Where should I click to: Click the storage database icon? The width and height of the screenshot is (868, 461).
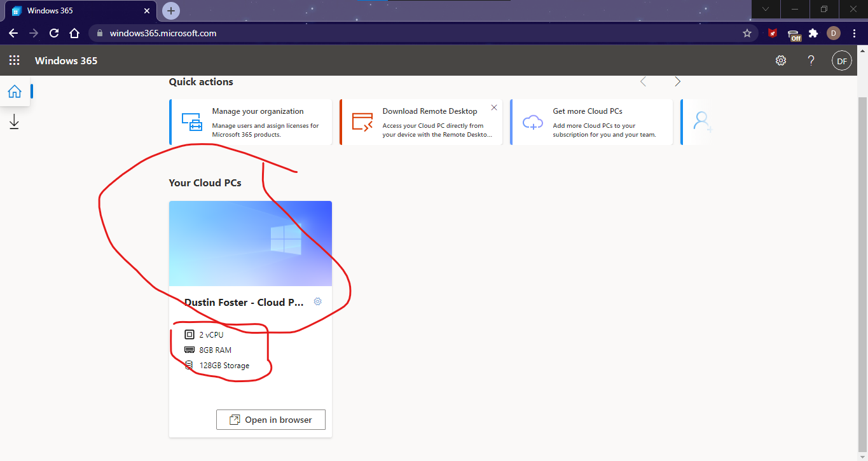coord(189,366)
